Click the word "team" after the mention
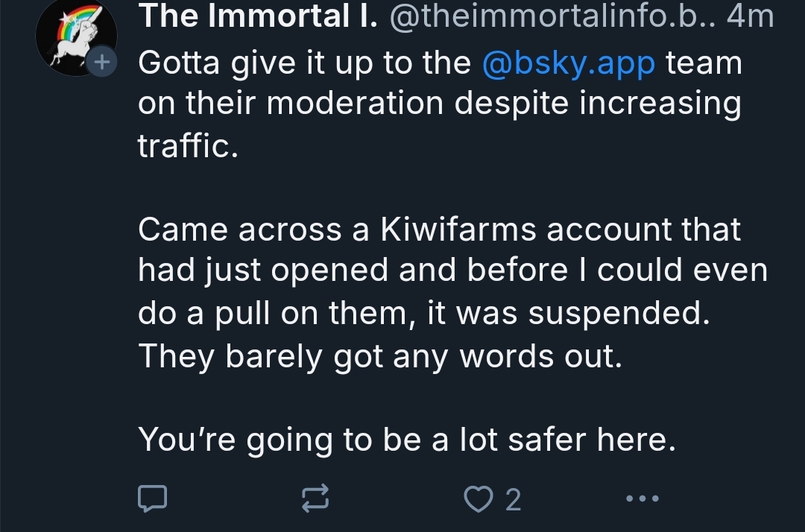Screen dimensions: 805x532 (x=704, y=63)
